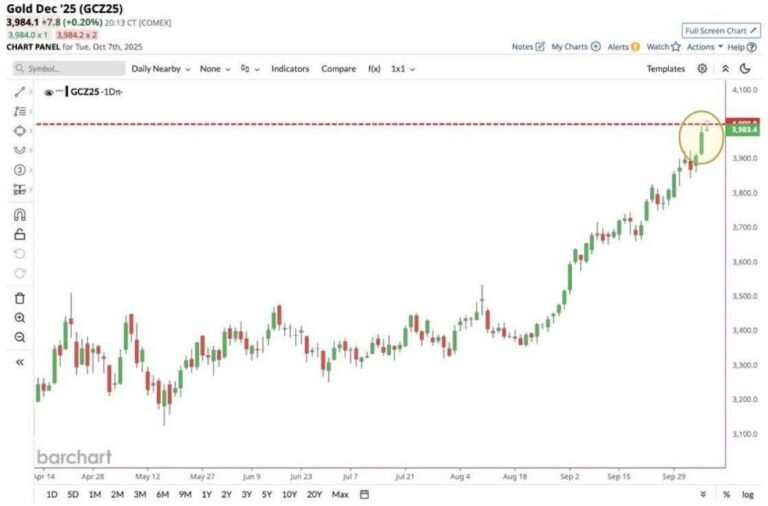
Task: Open the text annotation tools
Action: coord(20,112)
